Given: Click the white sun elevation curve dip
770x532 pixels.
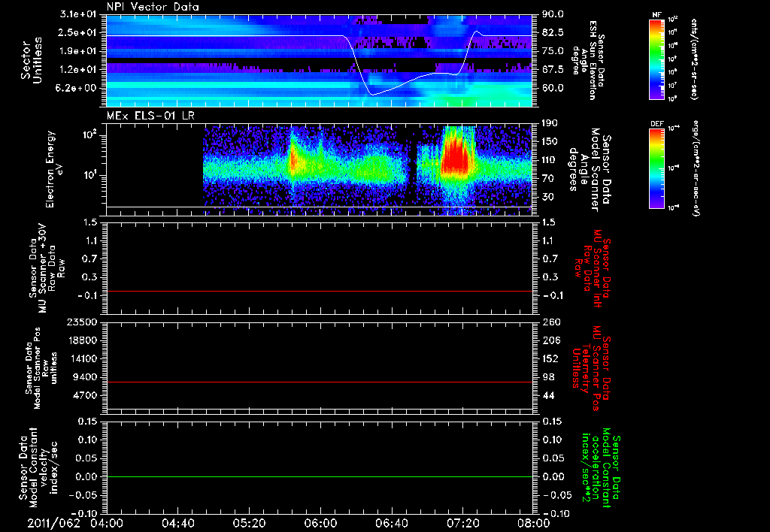Looking at the screenshot, I should point(373,94).
